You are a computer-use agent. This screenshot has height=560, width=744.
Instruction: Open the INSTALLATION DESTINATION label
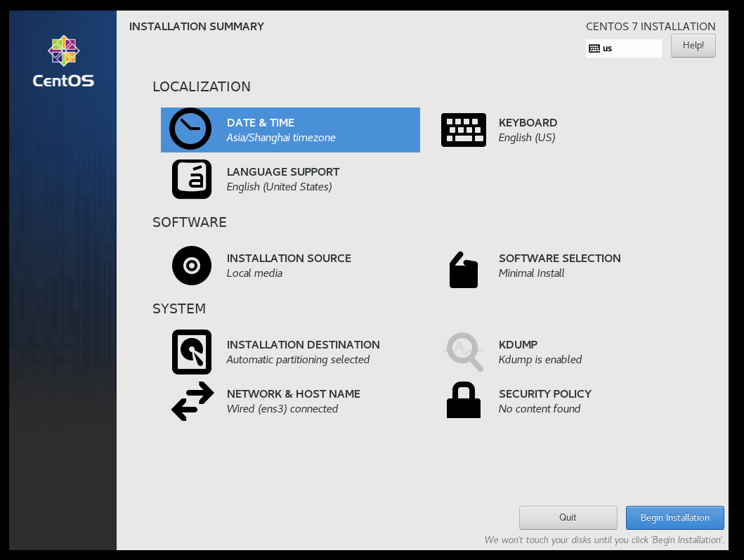(304, 344)
